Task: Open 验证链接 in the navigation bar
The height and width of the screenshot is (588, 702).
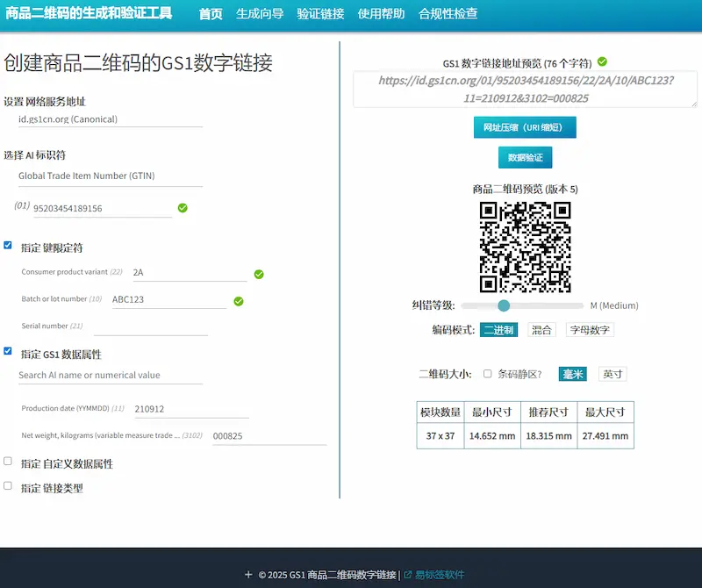Action: tap(320, 14)
